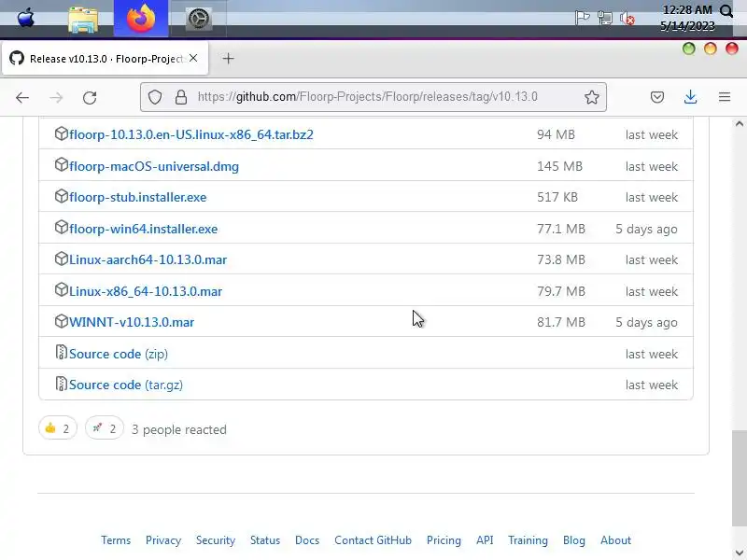Open the settings gear app in taskbar
This screenshot has height=560, width=747.
[x=199, y=19]
